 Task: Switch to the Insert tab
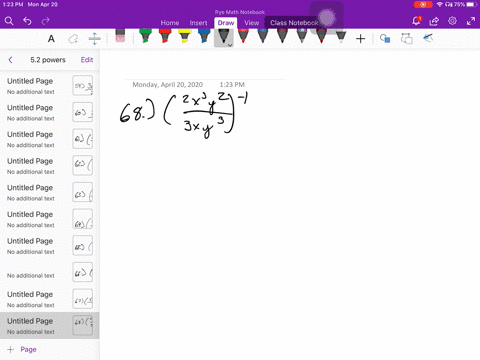pyautogui.click(x=198, y=23)
